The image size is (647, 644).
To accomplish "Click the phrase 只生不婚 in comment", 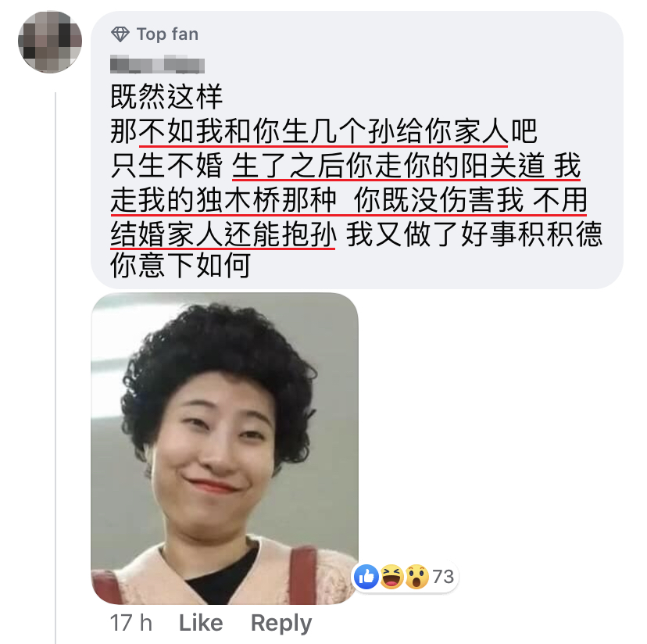I will click(166, 166).
